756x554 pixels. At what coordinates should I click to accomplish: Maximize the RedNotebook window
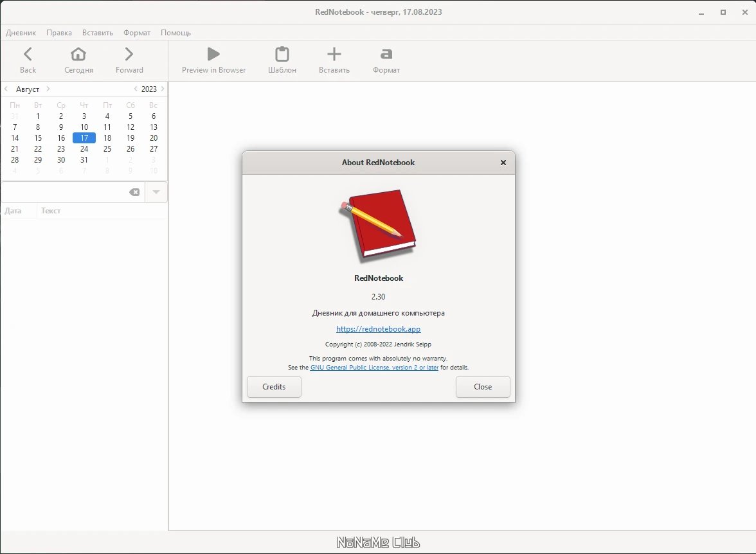[723, 13]
